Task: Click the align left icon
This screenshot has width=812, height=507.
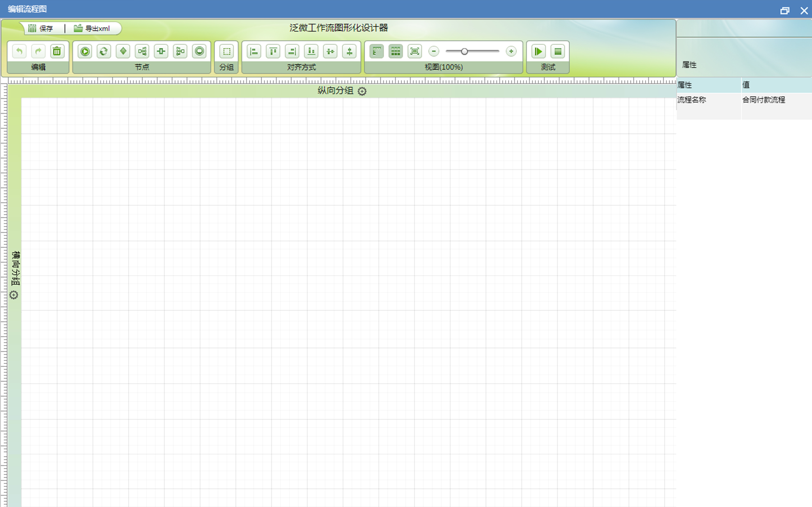Action: [254, 51]
